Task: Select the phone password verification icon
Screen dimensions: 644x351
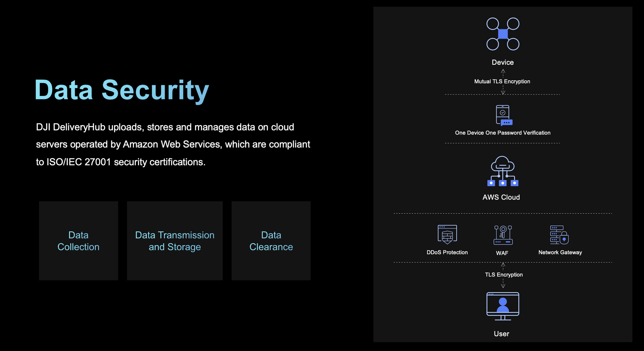Action: tap(504, 115)
